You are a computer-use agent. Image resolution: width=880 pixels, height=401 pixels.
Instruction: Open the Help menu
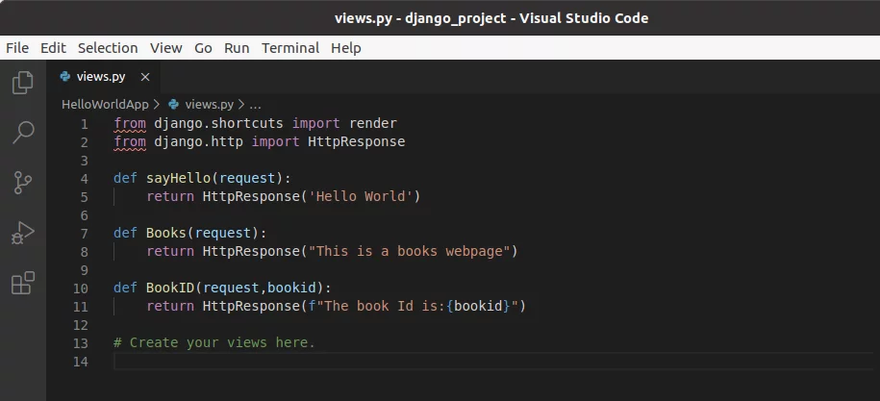pyautogui.click(x=346, y=48)
